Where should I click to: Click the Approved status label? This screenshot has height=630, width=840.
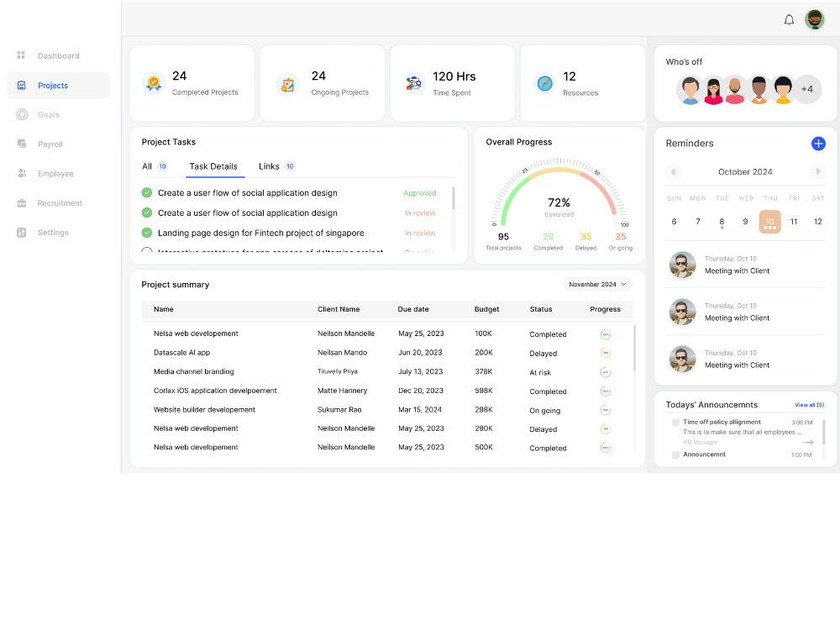[420, 193]
